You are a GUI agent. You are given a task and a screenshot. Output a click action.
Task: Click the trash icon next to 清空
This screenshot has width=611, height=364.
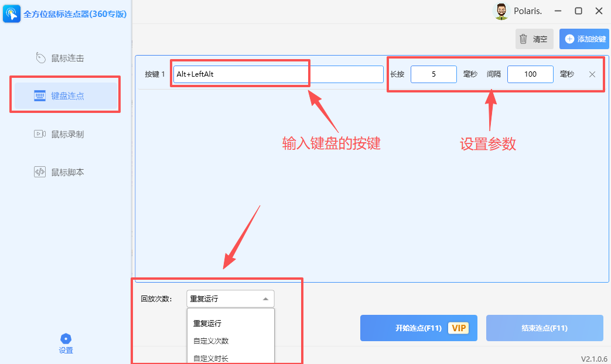(x=523, y=39)
